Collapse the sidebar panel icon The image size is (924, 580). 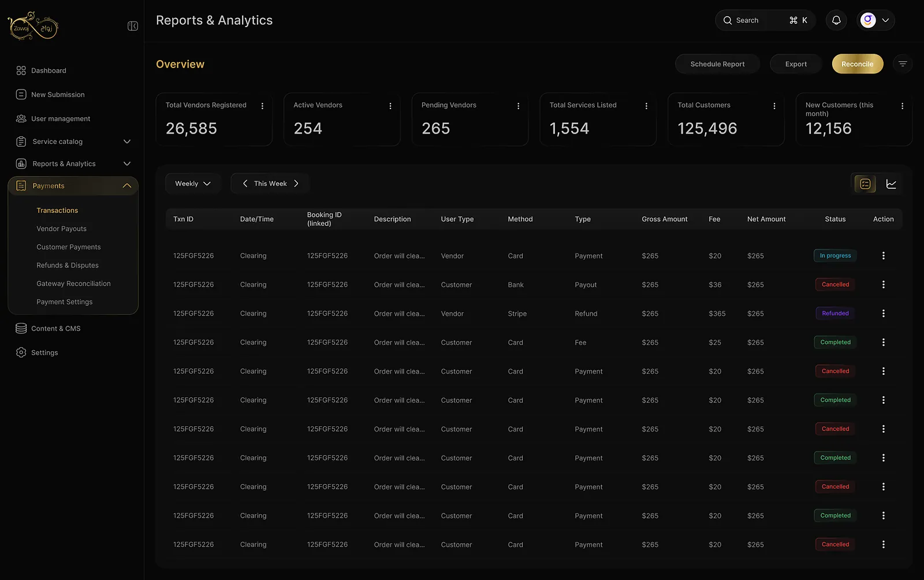(x=133, y=26)
